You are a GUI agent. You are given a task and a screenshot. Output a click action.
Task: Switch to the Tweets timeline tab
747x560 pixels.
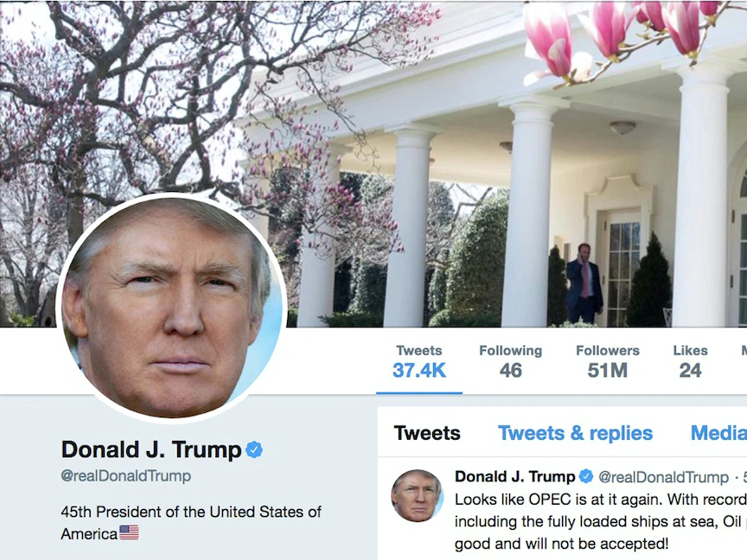click(x=427, y=433)
